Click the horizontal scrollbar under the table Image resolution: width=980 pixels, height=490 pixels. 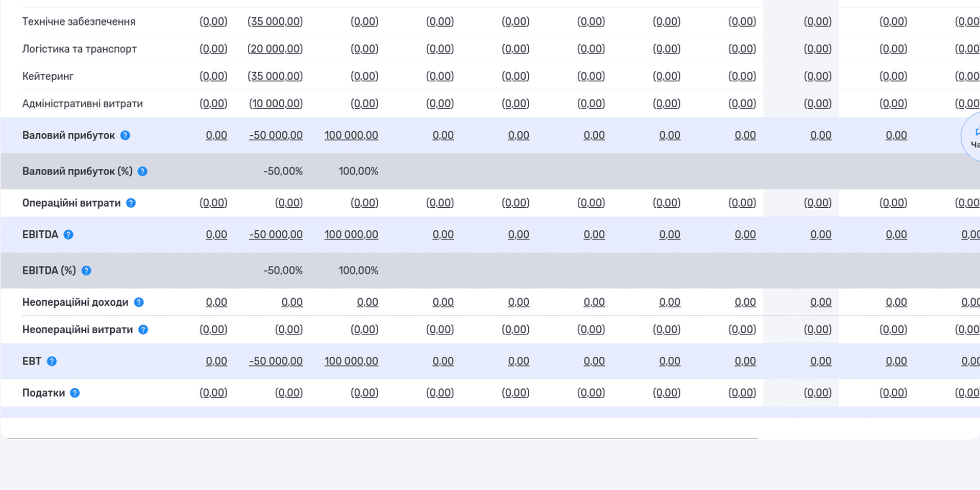(x=383, y=438)
